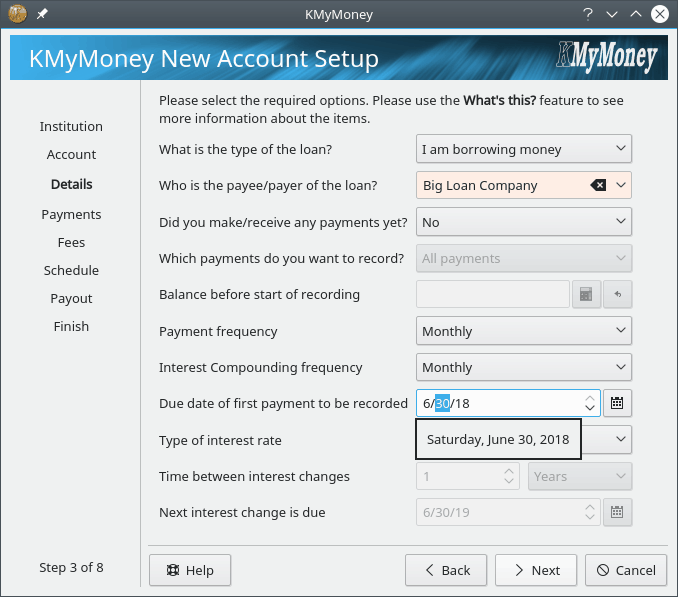Click the Step 3 of 8 label
Image resolution: width=678 pixels, height=597 pixels.
tap(71, 568)
